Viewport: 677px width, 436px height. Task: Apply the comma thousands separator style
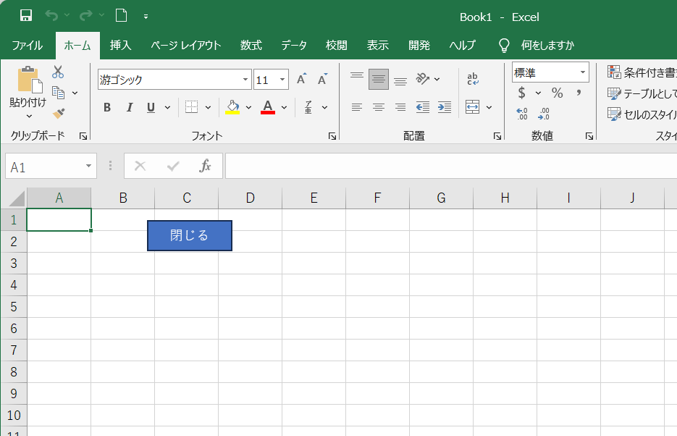point(579,92)
